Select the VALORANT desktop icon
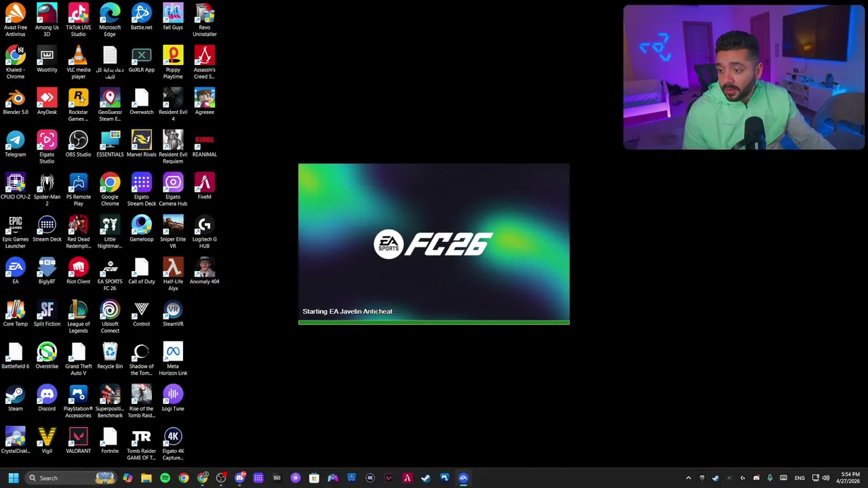Image resolution: width=868 pixels, height=488 pixels. tap(78, 441)
